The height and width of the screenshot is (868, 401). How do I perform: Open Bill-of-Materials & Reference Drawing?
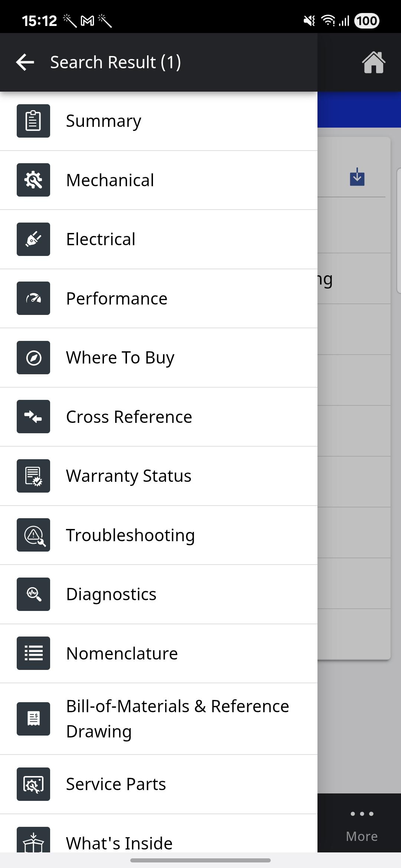tap(177, 719)
